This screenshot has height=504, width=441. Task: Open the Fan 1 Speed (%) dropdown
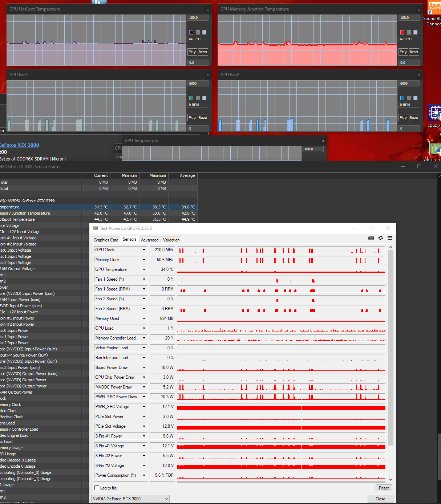pos(144,279)
